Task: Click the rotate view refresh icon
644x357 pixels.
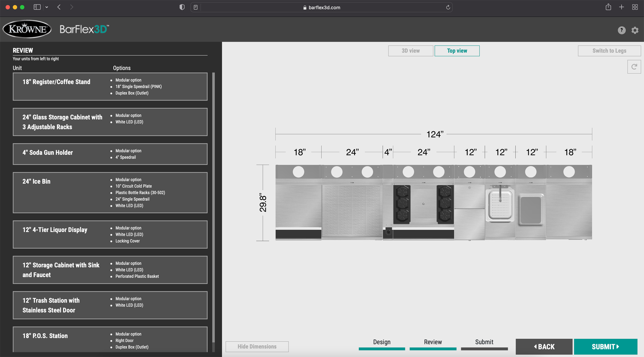Action: [x=634, y=67]
